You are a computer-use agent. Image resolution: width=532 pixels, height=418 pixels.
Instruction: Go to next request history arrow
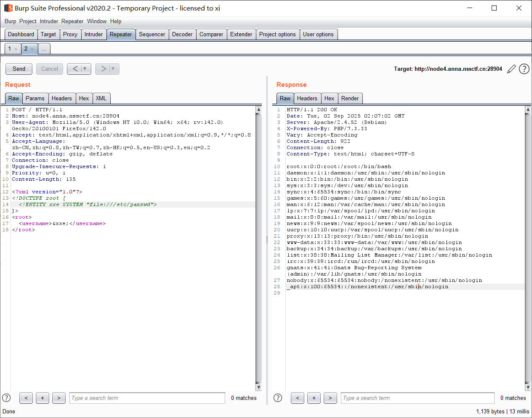[x=103, y=69]
